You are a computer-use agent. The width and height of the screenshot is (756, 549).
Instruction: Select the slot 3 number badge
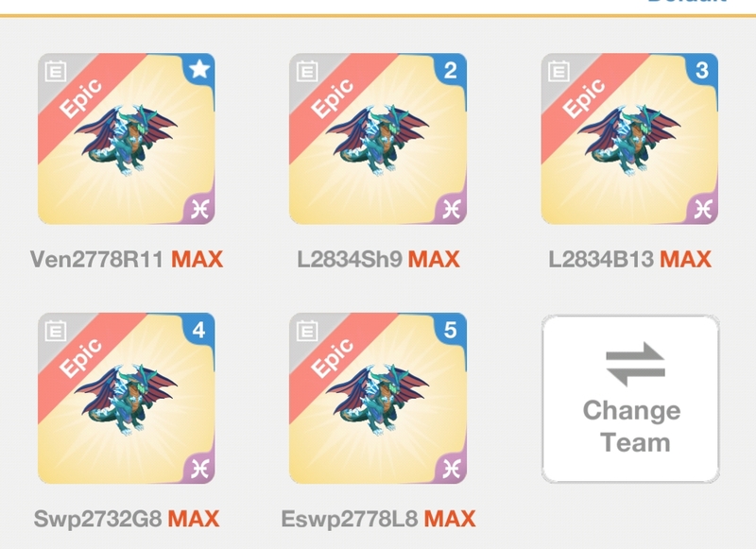[702, 70]
